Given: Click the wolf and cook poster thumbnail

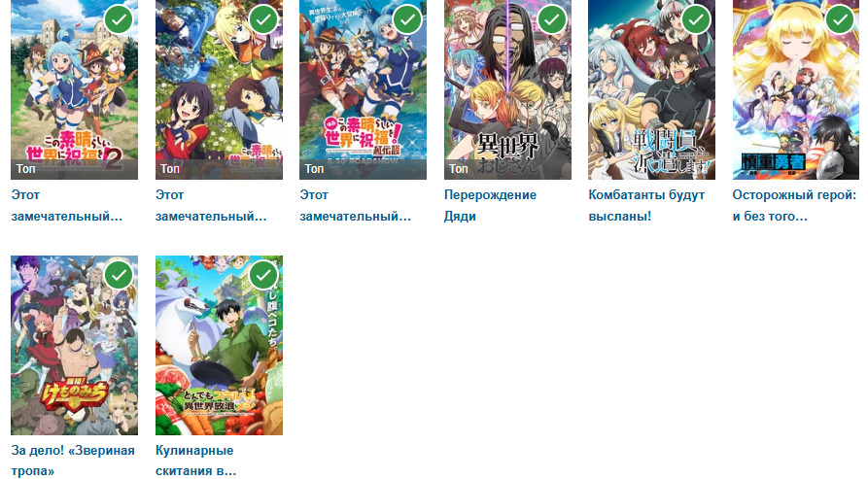Looking at the screenshot, I should point(220,345).
